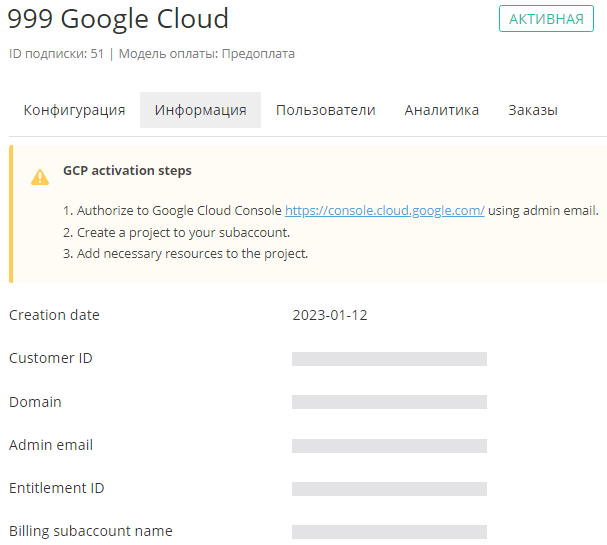Click the АКТИВНАЯ status badge
Screen dimensions: 607x545
(x=545, y=19)
